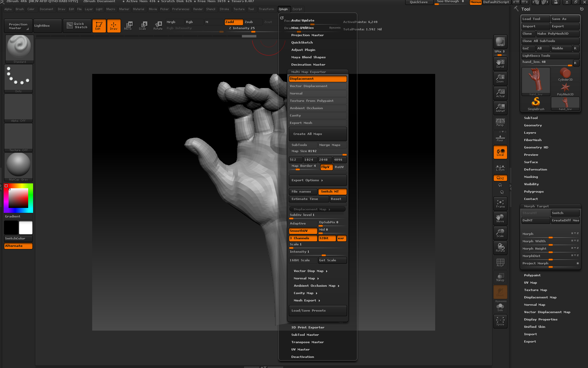588x368 pixels.
Task: Expand the SubTool palette section
Action: [x=531, y=118]
